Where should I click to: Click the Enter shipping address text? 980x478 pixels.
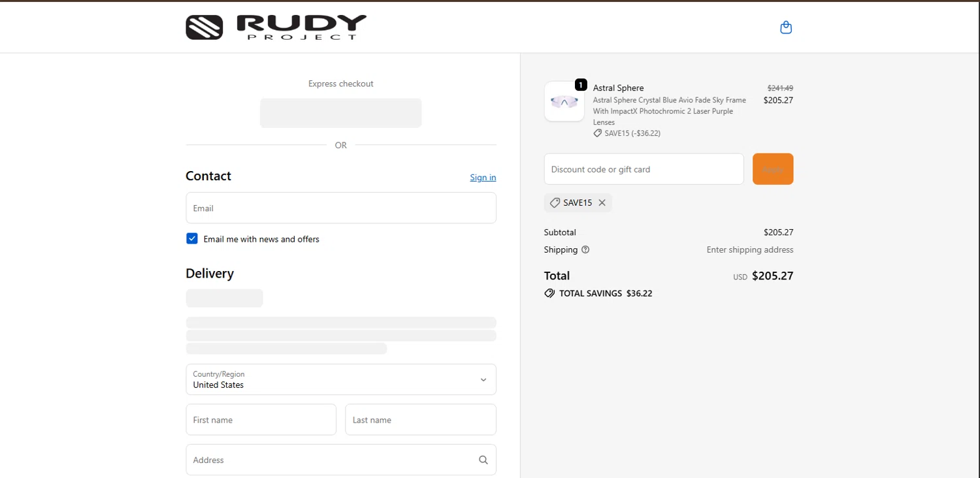[x=750, y=249]
